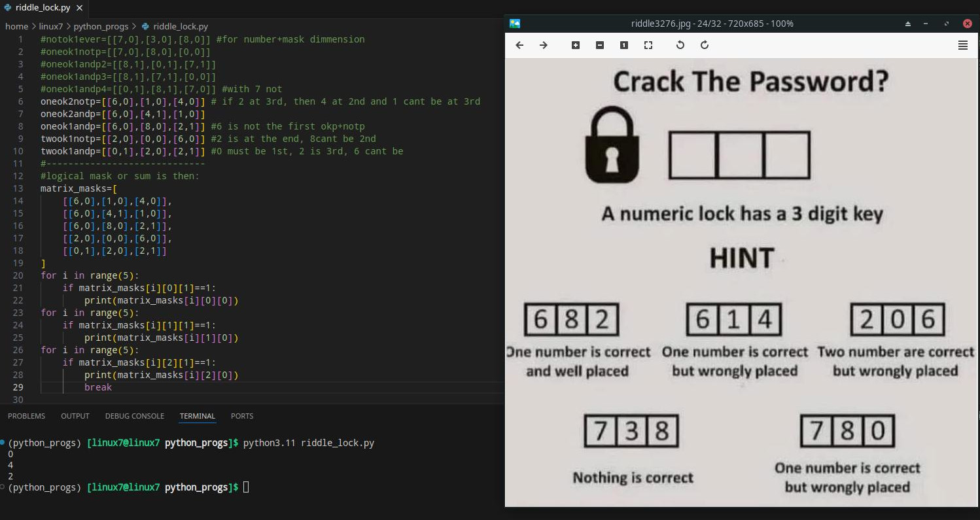
Task: Switch to the PROBLEMS panel tab
Action: pos(26,416)
